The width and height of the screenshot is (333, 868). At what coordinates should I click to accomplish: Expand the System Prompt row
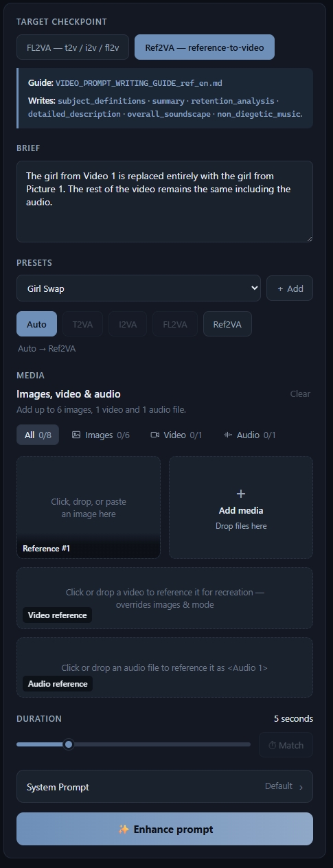(x=165, y=786)
